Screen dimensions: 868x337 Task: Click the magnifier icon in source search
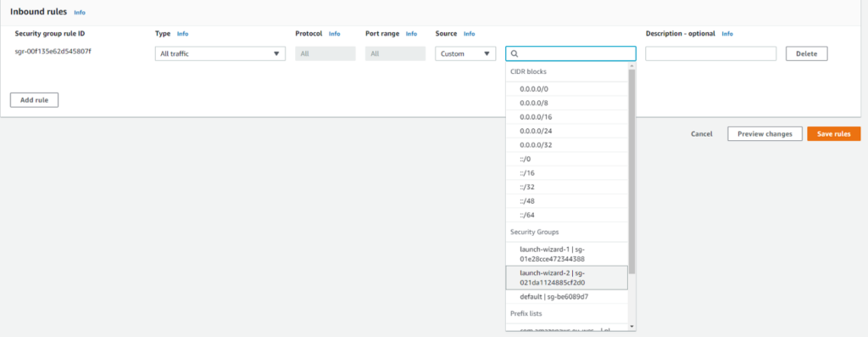coord(515,53)
